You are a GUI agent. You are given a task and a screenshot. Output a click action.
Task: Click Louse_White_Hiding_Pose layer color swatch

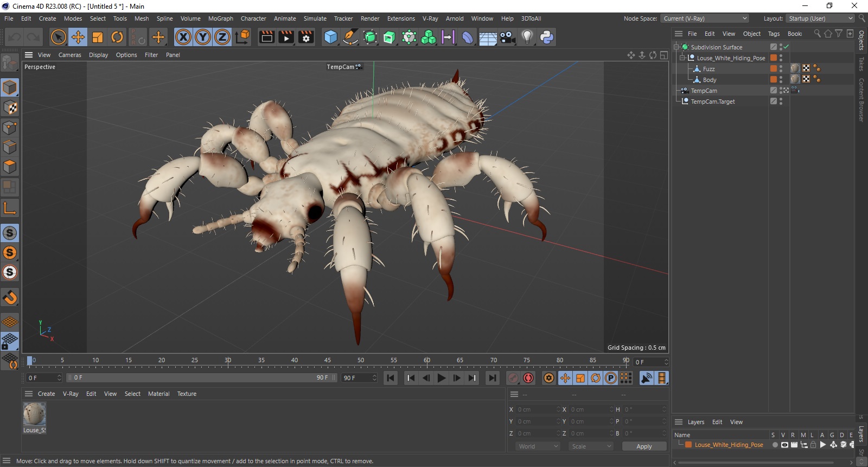pos(688,445)
